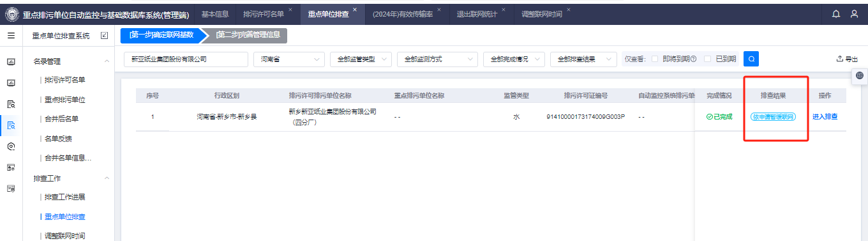Check the 已到期 checkbox
This screenshot has width=868, height=241.
[707, 59]
